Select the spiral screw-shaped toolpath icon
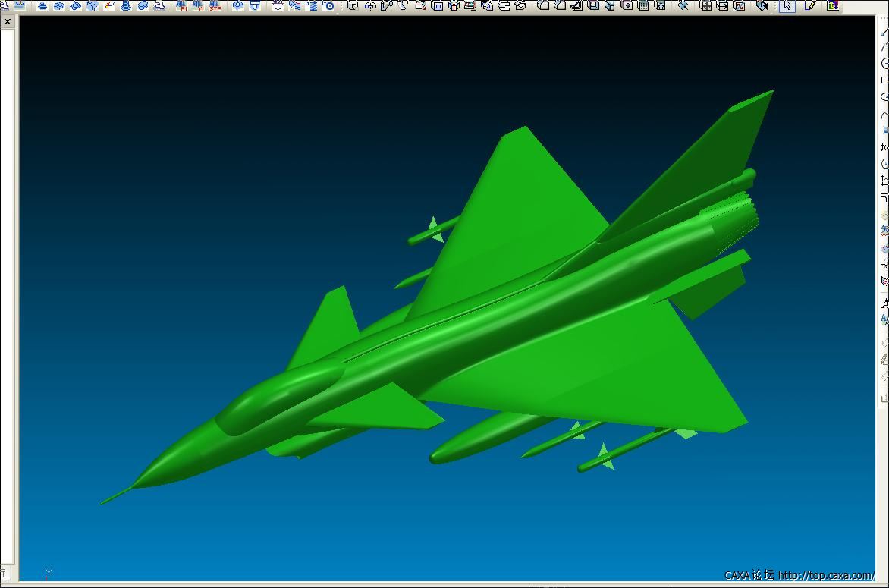The height and width of the screenshot is (588, 889). pyautogui.click(x=125, y=5)
